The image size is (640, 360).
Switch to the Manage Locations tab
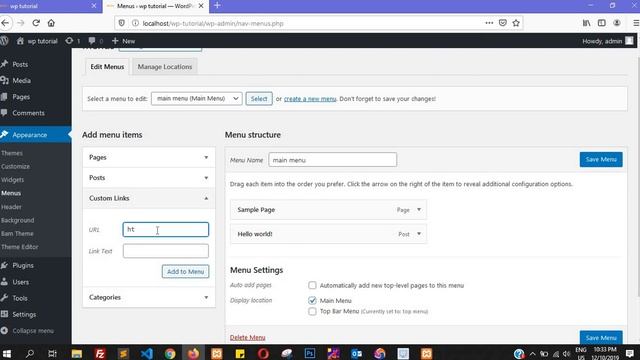click(164, 67)
